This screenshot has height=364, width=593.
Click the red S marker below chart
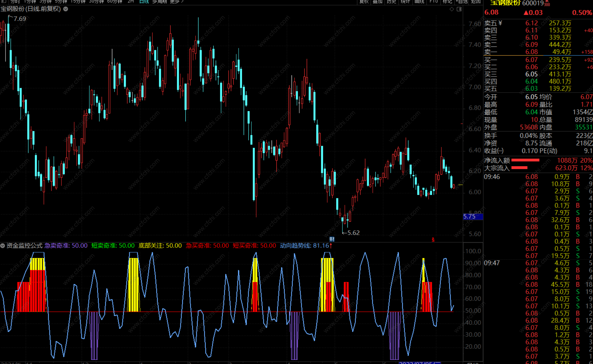click(x=433, y=240)
